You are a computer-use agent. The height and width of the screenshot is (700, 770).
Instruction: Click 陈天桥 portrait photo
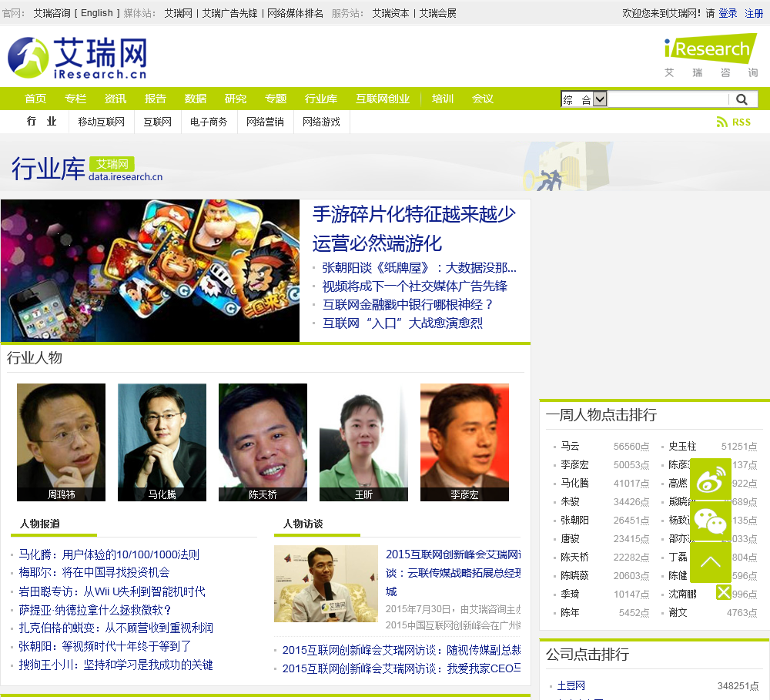pos(263,442)
